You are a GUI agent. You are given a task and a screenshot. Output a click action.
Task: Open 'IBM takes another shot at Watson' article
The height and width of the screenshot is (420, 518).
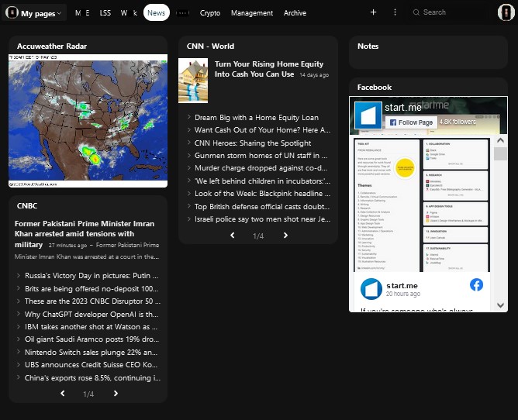coord(92,327)
